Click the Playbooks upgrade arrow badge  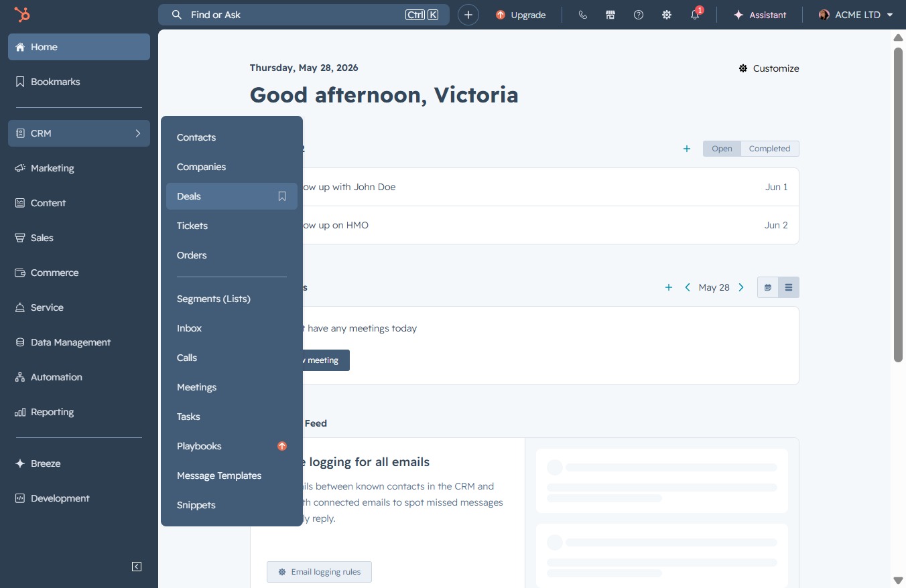pos(282,446)
